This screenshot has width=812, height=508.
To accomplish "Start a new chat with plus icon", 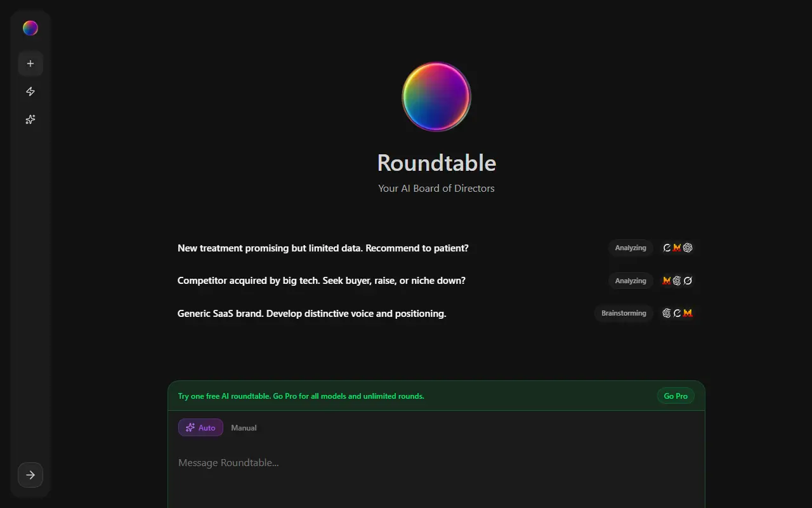I will (30, 63).
